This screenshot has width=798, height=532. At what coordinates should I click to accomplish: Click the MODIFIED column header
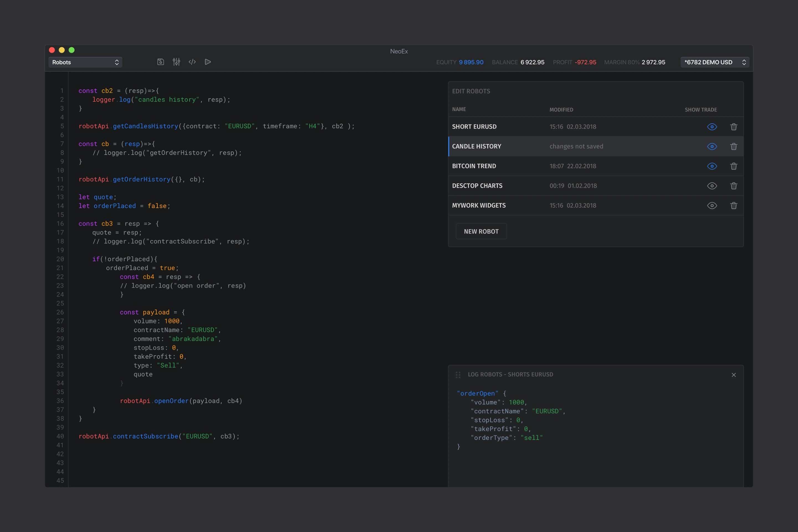tap(561, 110)
